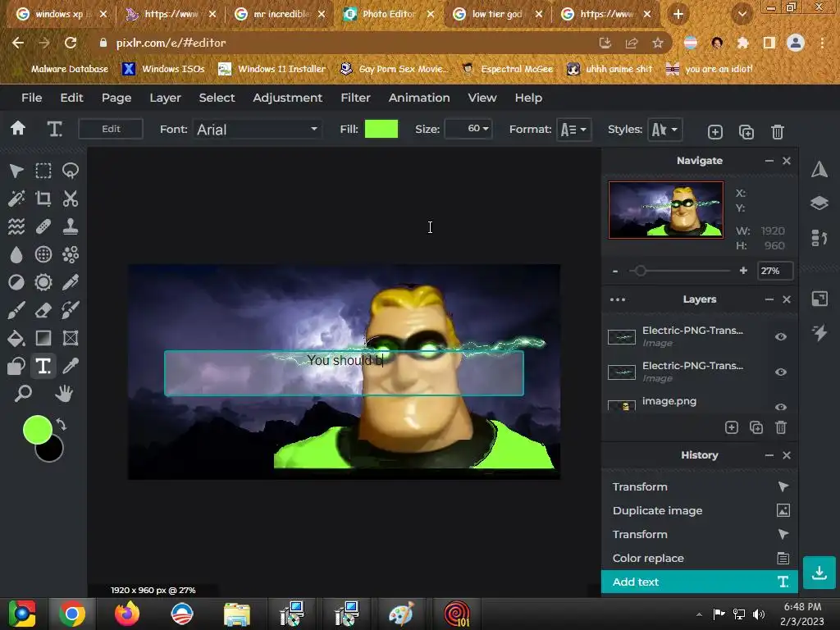The height and width of the screenshot is (630, 840).
Task: Select the Dodge/Burn half-circle tool
Action: (16, 282)
